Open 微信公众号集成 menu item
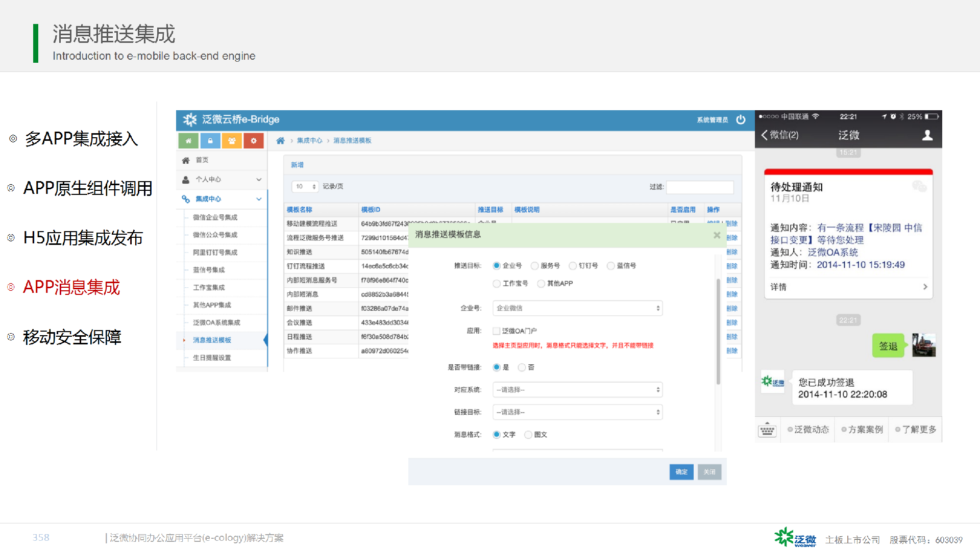Image resolution: width=980 pixels, height=551 pixels. pyautogui.click(x=215, y=235)
